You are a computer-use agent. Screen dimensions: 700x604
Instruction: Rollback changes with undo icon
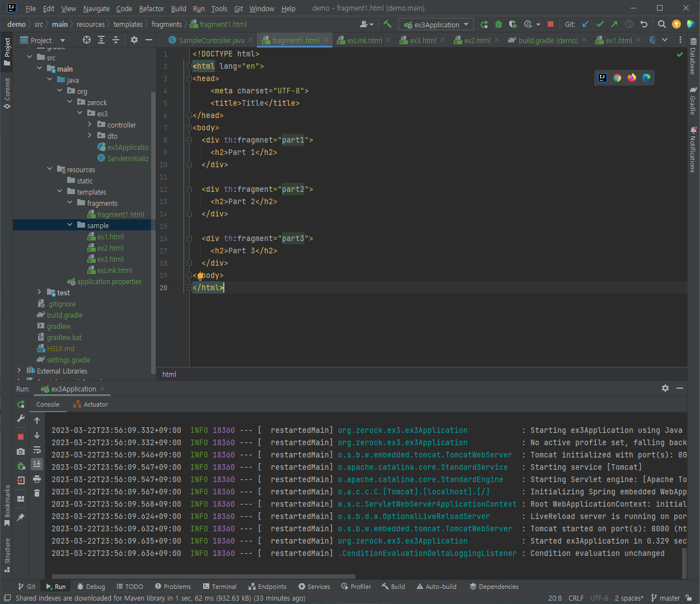[x=643, y=24]
